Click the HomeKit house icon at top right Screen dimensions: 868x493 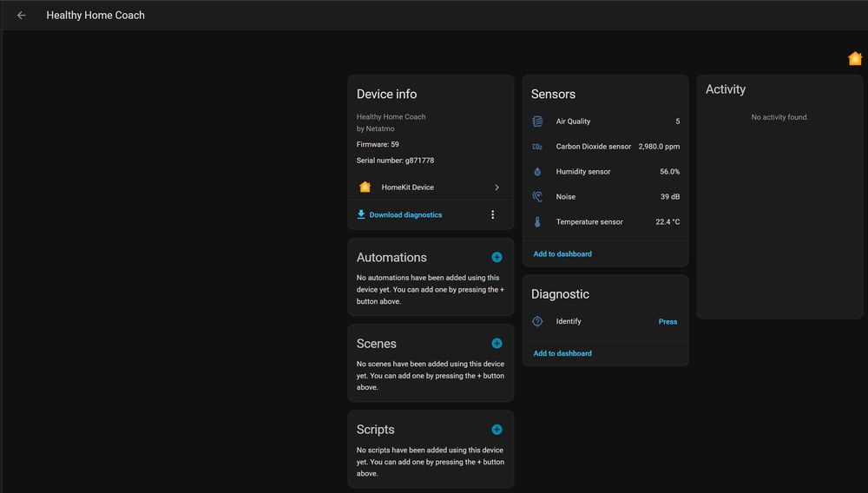click(855, 59)
